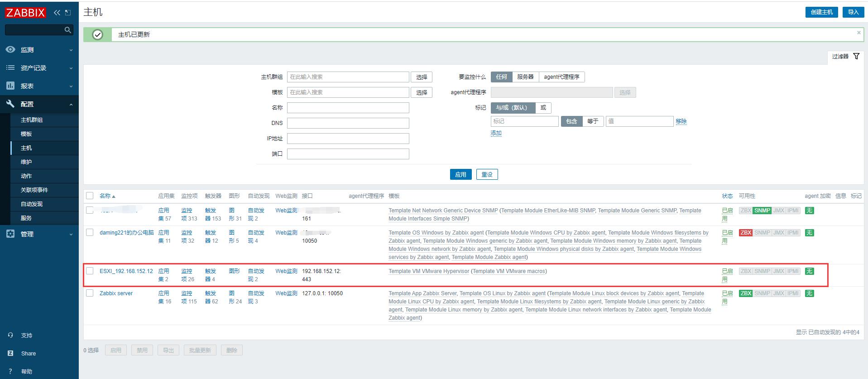Check the box for daming221的办公电脑

[90, 232]
